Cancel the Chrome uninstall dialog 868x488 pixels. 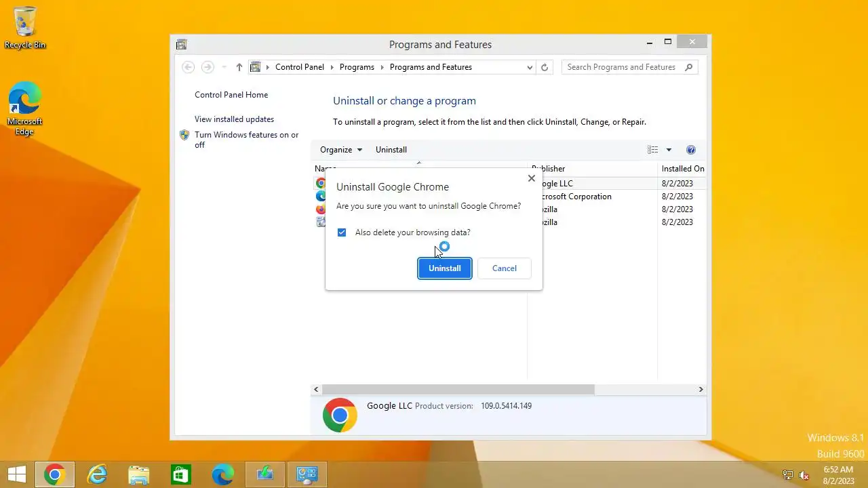[504, 268]
